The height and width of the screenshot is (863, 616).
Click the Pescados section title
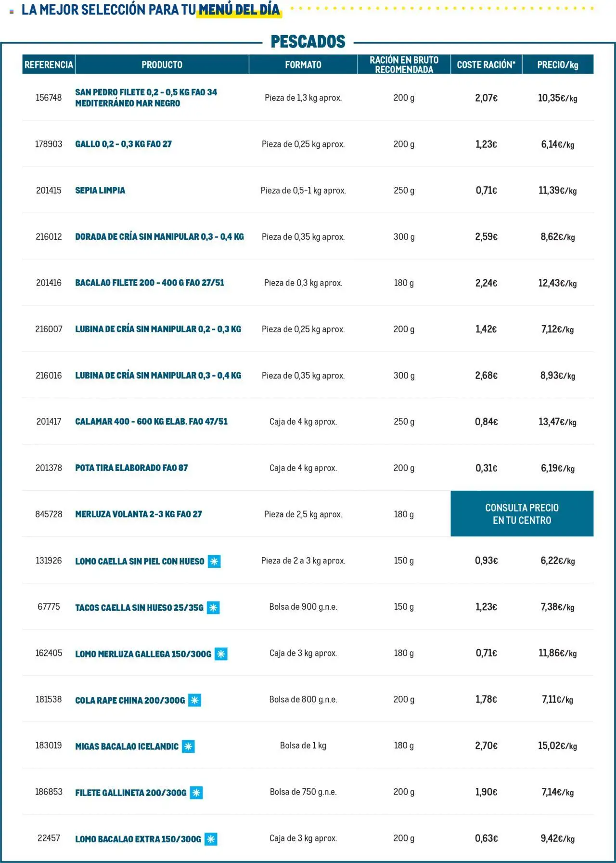point(308,42)
